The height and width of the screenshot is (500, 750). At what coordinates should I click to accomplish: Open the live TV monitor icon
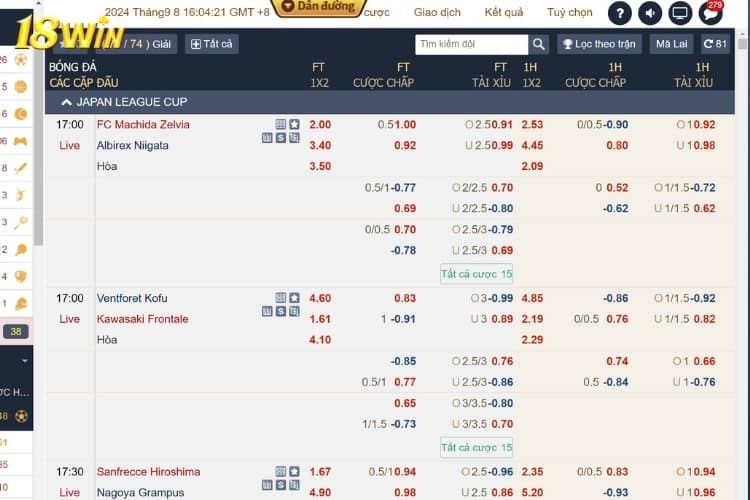pyautogui.click(x=680, y=13)
